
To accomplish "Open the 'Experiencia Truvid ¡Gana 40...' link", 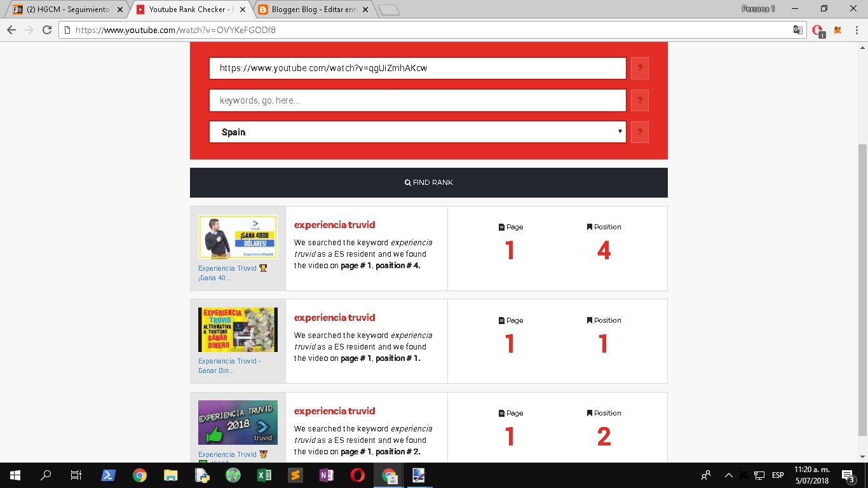I will tap(232, 273).
